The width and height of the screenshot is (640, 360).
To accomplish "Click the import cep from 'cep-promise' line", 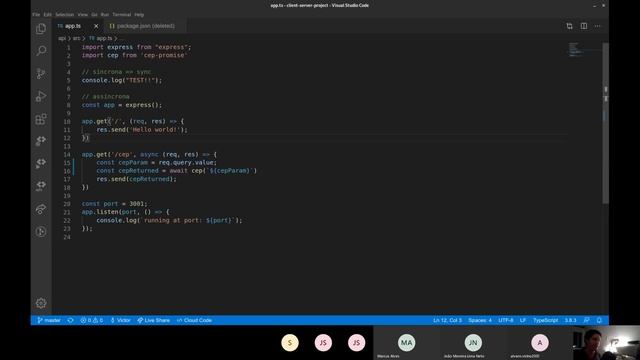I will (135, 56).
